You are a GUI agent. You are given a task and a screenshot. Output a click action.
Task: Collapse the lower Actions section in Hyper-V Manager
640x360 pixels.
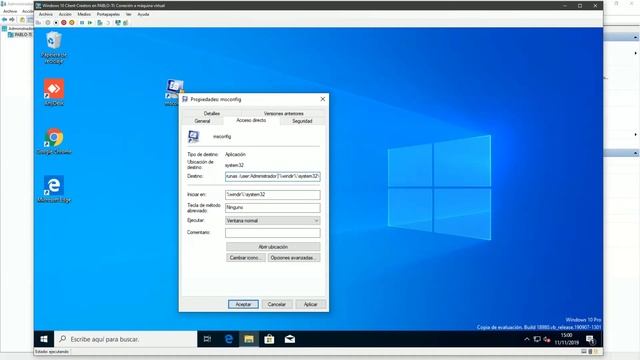(x=636, y=153)
